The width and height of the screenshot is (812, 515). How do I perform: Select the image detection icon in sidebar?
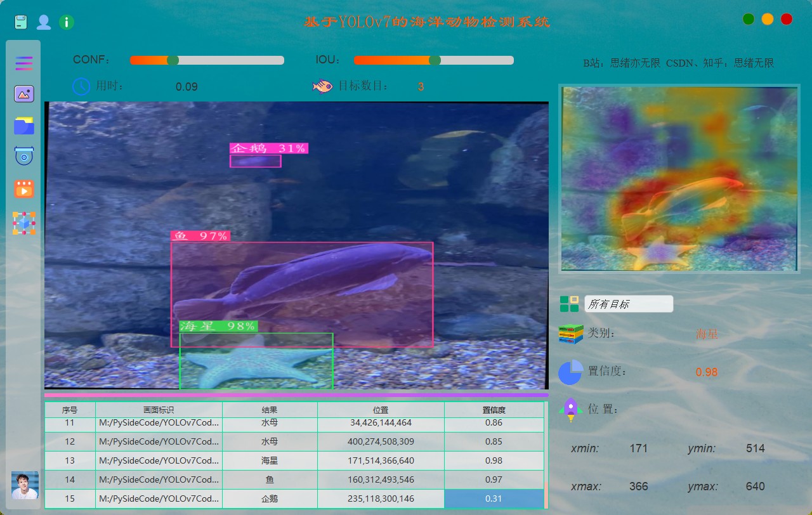click(x=24, y=94)
